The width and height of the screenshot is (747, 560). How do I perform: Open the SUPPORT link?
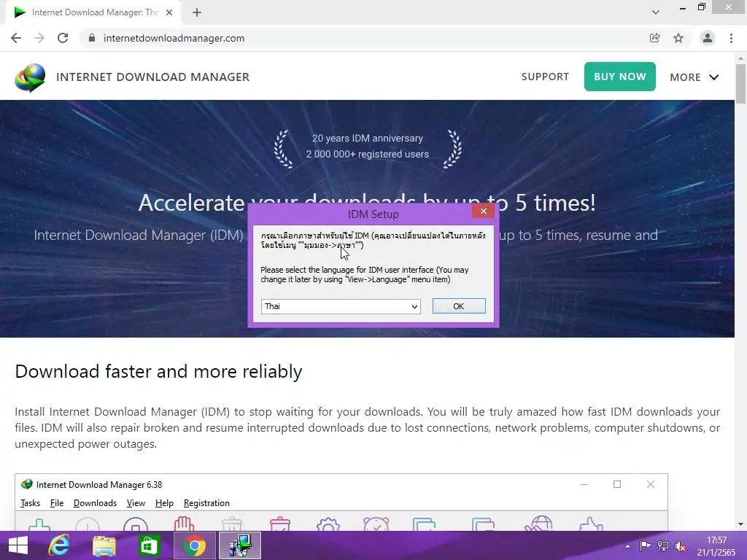click(x=545, y=77)
